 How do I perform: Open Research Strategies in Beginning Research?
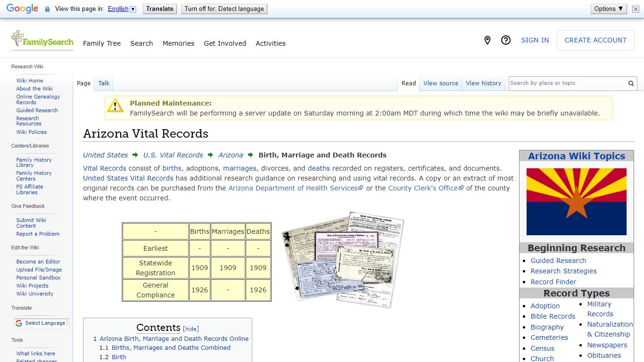coord(563,271)
